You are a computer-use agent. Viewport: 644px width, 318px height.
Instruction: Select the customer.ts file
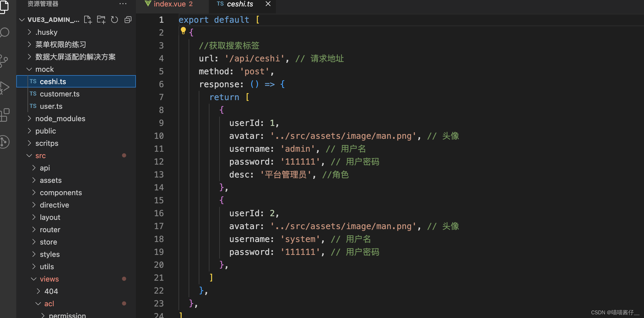click(x=60, y=94)
